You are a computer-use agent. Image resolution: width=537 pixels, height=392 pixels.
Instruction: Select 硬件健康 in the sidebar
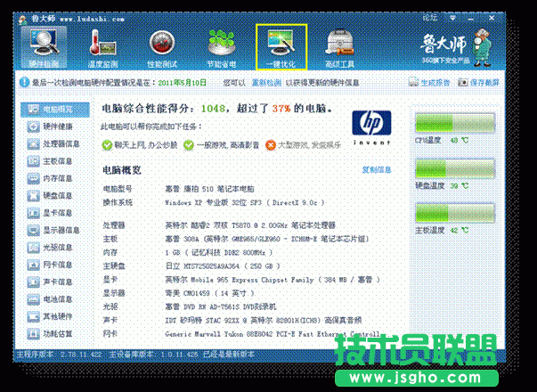[x=51, y=127]
